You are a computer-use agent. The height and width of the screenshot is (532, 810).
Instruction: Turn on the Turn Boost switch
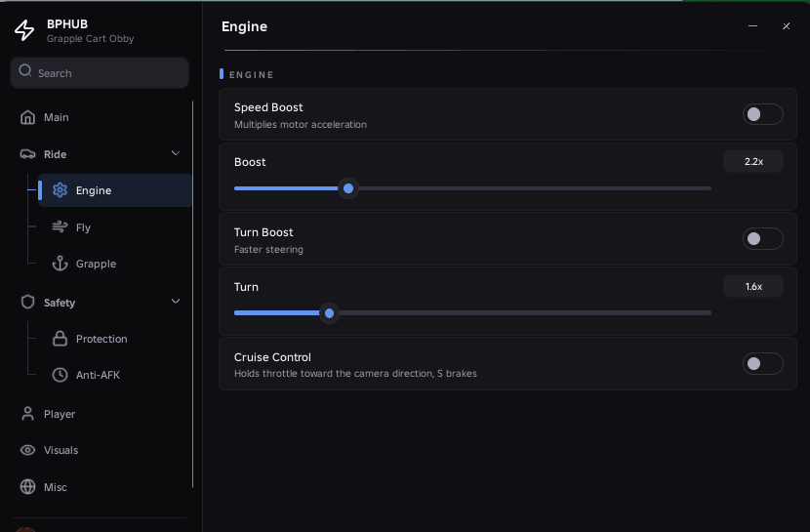762,238
